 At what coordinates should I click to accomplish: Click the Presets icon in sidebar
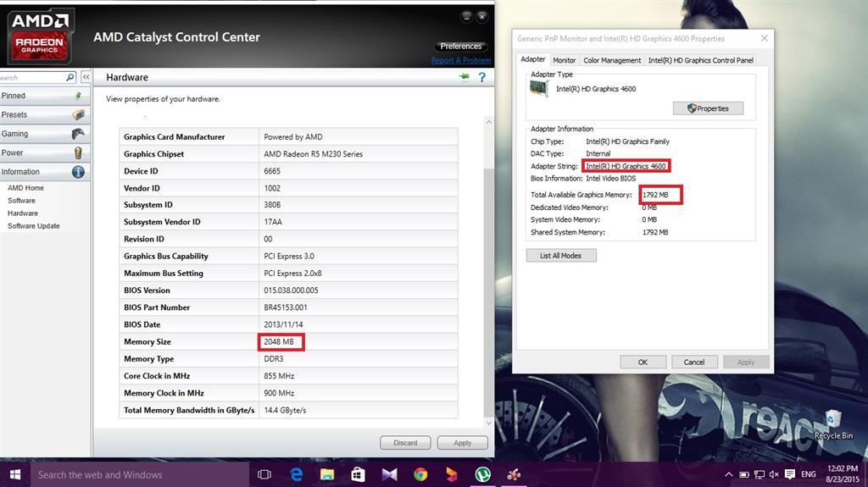tap(78, 114)
